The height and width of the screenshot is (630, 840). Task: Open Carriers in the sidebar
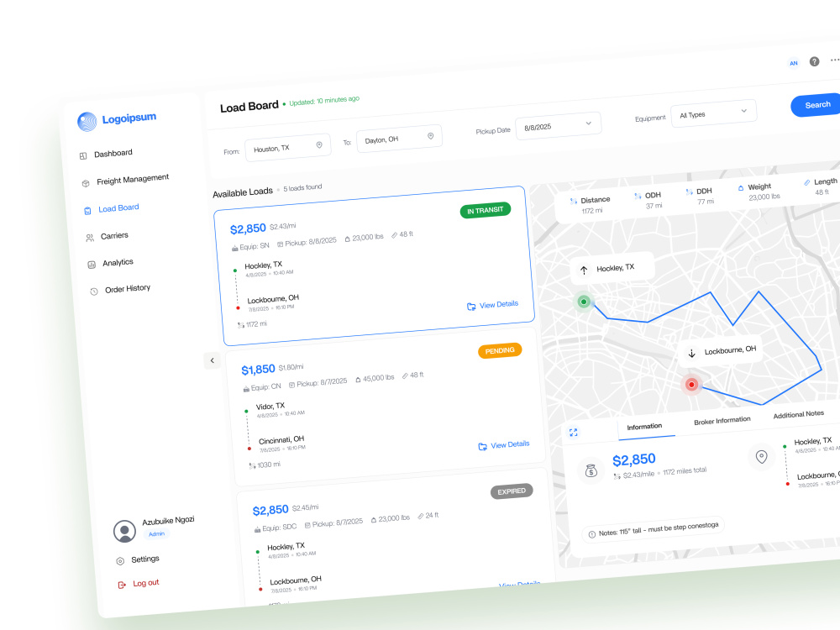[114, 236]
